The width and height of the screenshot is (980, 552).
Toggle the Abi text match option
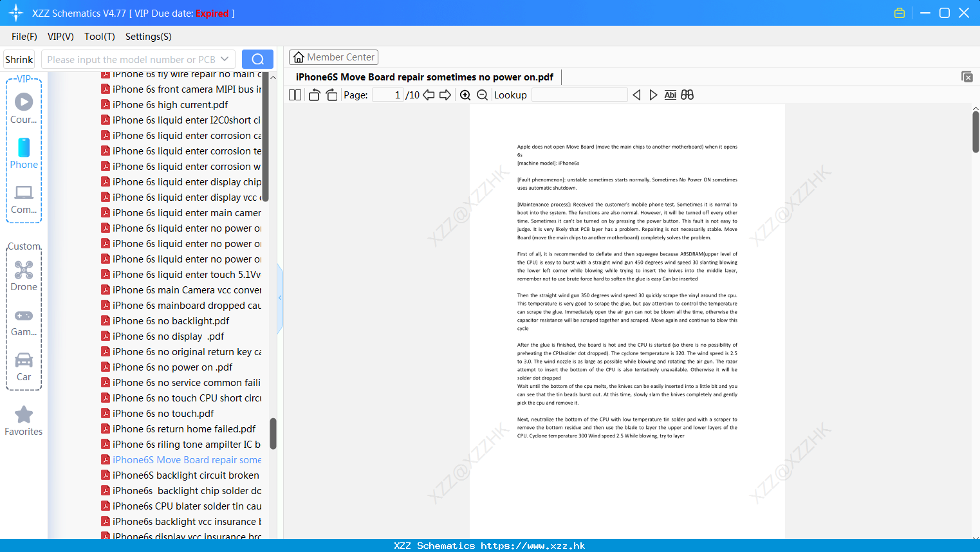tap(670, 95)
